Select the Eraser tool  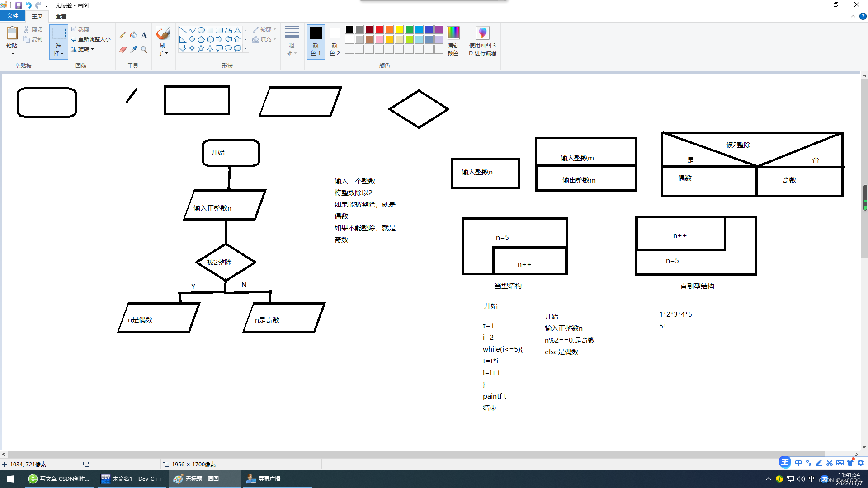[123, 49]
